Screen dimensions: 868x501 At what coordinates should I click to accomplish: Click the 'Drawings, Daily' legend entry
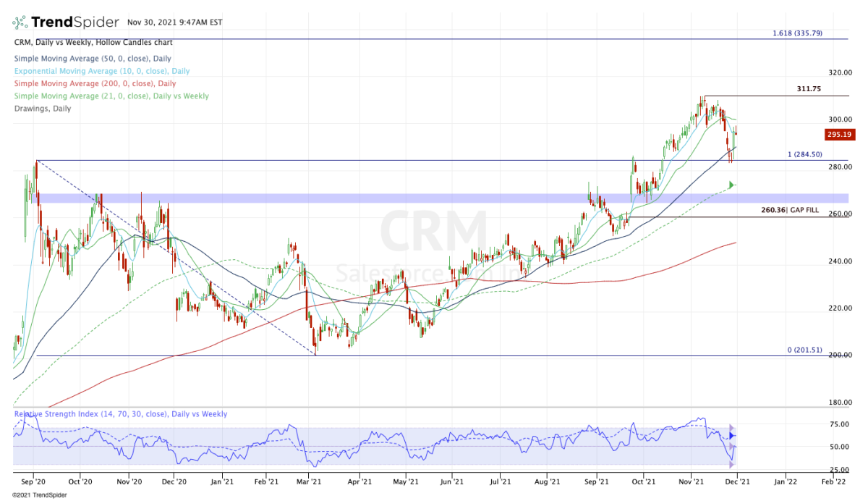tap(42, 109)
